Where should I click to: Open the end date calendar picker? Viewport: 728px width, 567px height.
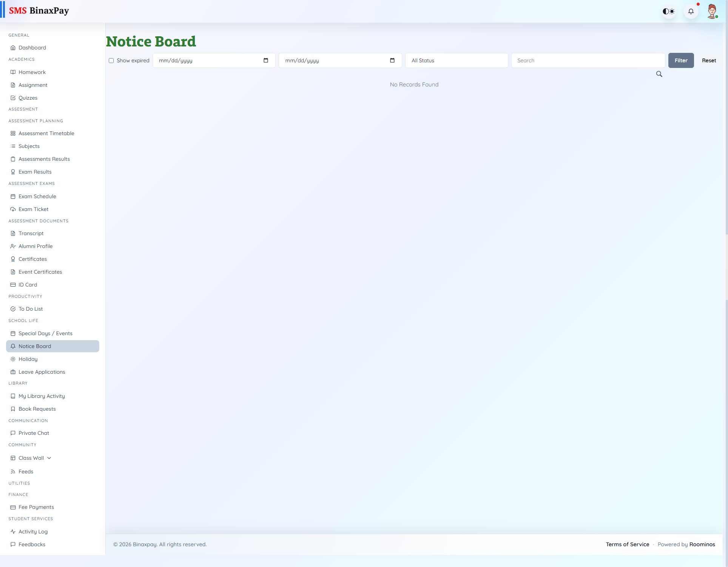pos(393,60)
